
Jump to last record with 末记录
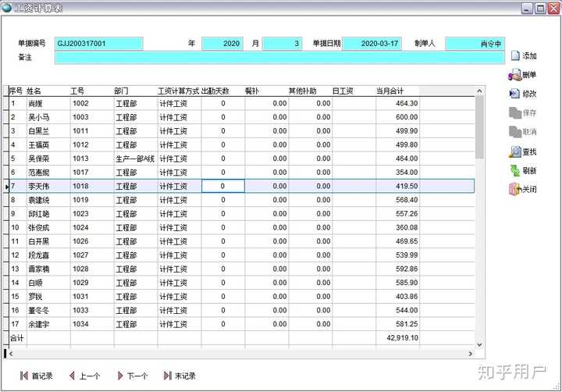point(180,376)
